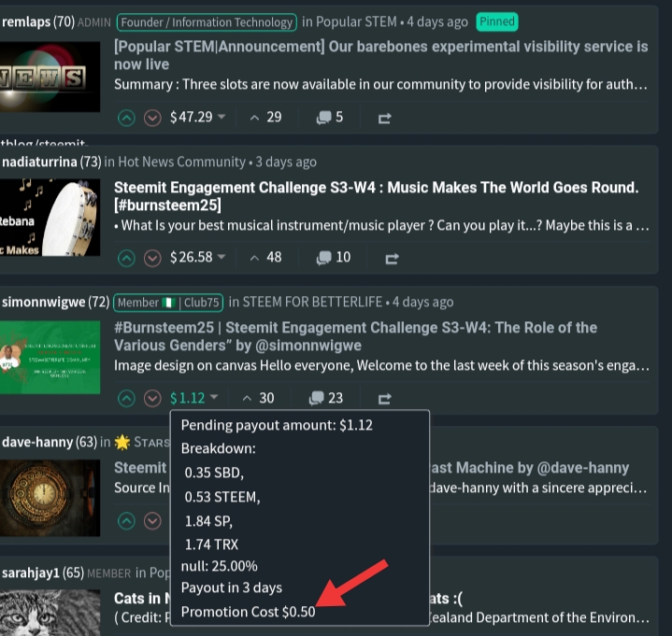This screenshot has width=672, height=636.
Task: Open the 5 comments on remlaps post
Action: pyautogui.click(x=330, y=117)
